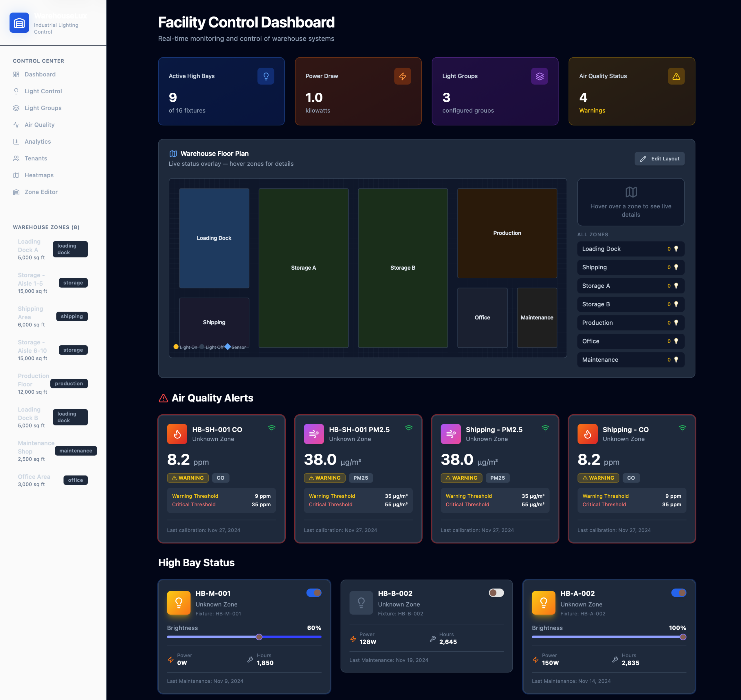The width and height of the screenshot is (741, 700).
Task: Select Production in the All Zones list
Action: click(631, 323)
